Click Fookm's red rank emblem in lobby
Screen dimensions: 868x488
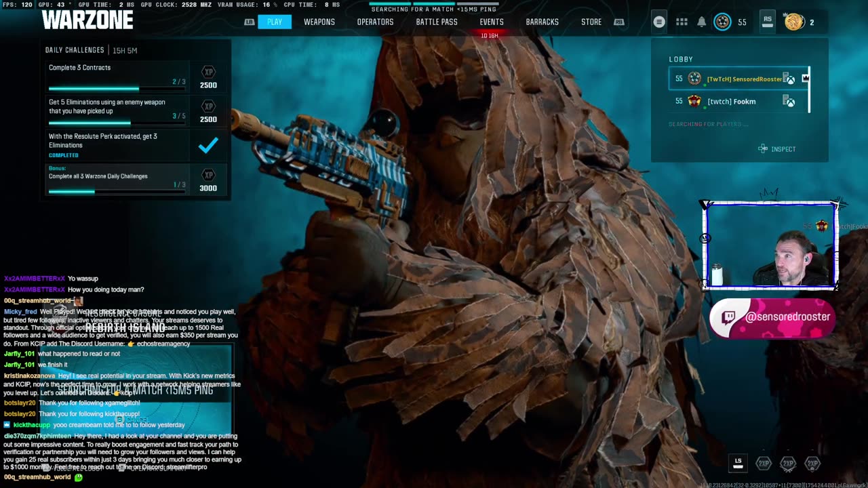point(694,101)
